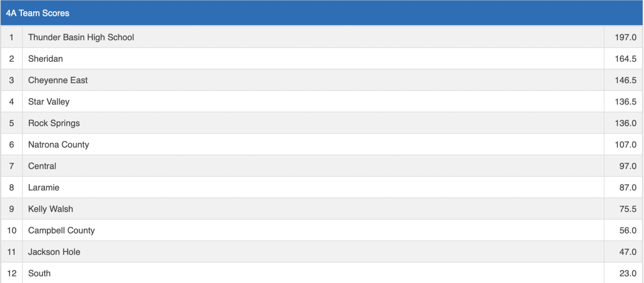Viewport: 644px width, 283px height.
Task: Open the Sheridan team entry
Action: click(45, 59)
